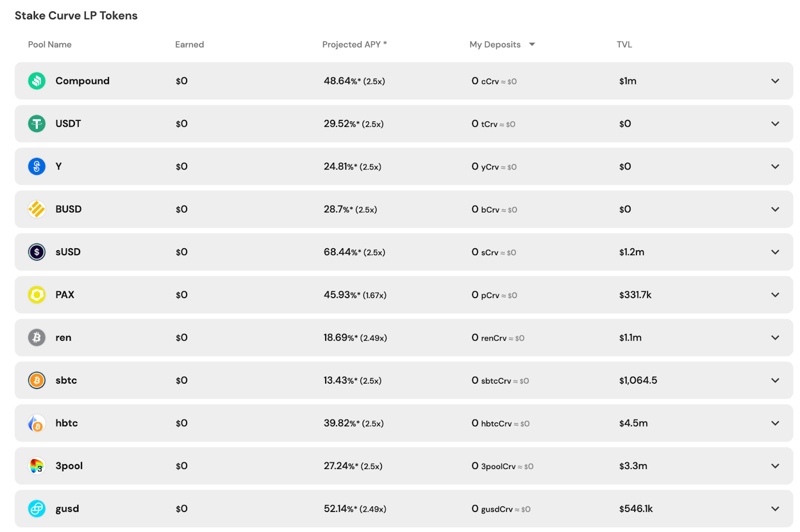Viewport: 800px width, 532px height.
Task: Click the sUSD dark dollar icon
Action: tap(36, 252)
